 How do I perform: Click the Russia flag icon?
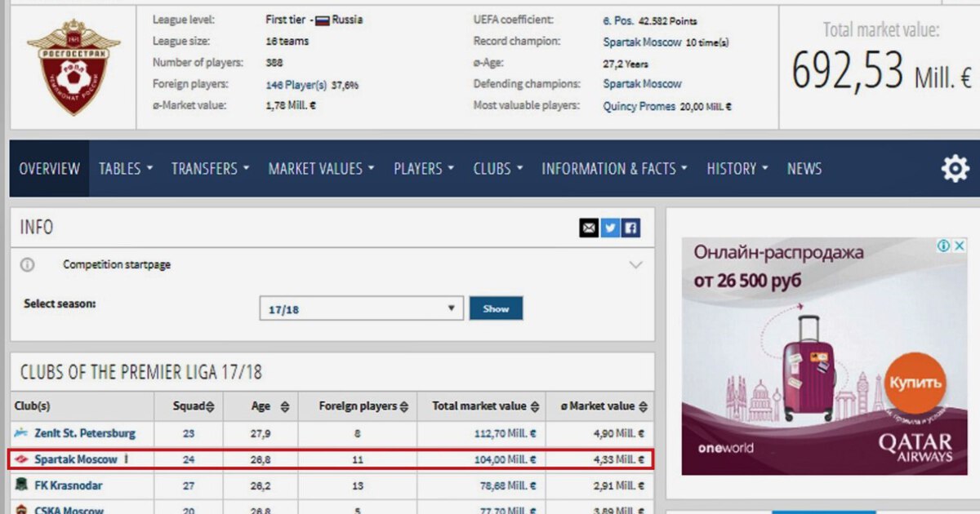click(x=323, y=20)
